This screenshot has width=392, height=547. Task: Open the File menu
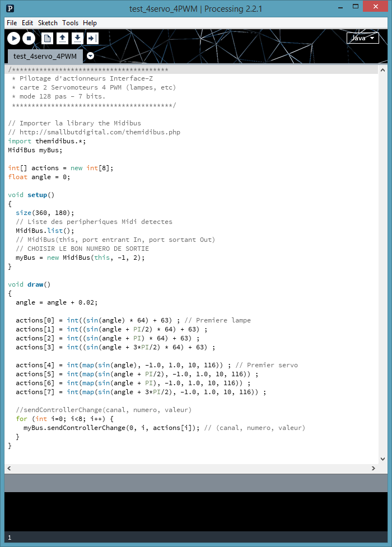click(x=12, y=23)
